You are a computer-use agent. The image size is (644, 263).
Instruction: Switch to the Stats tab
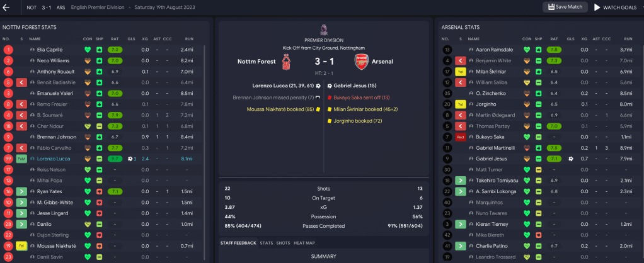266,242
